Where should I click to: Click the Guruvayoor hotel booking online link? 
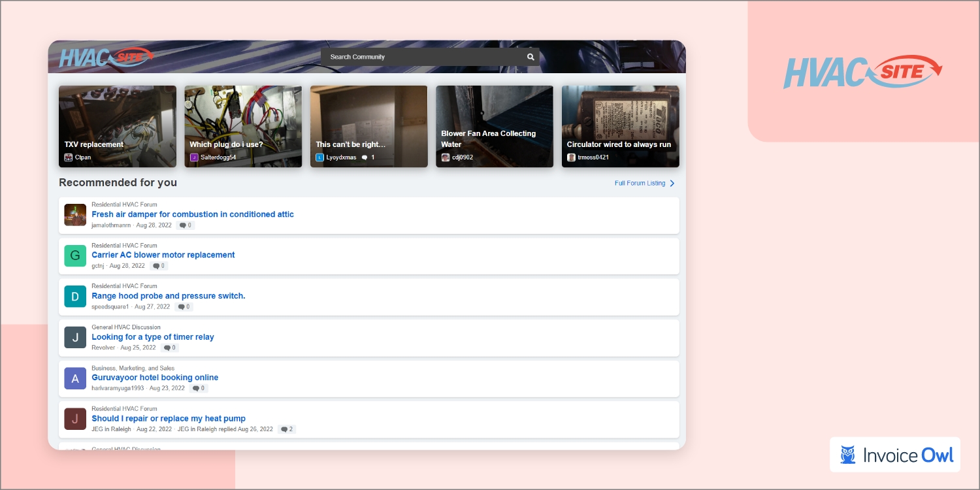point(155,378)
